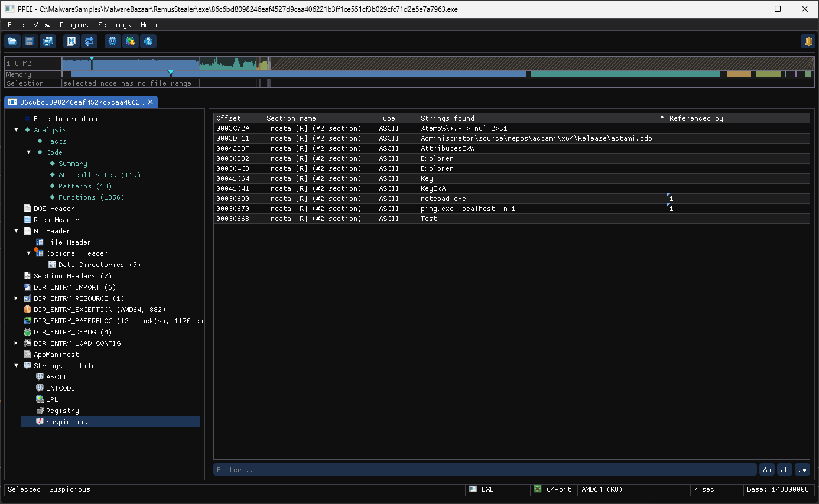The image size is (819, 504).
Task: Select the Facts tree node
Action: click(56, 141)
